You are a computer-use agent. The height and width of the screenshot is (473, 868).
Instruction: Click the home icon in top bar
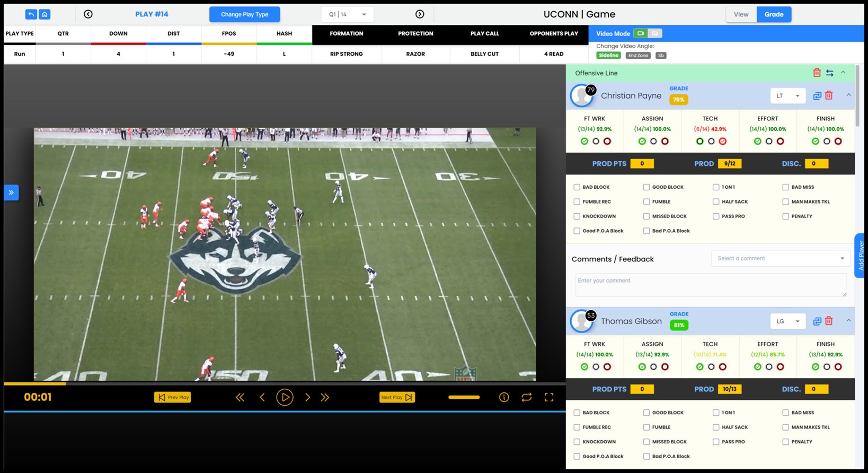45,14
